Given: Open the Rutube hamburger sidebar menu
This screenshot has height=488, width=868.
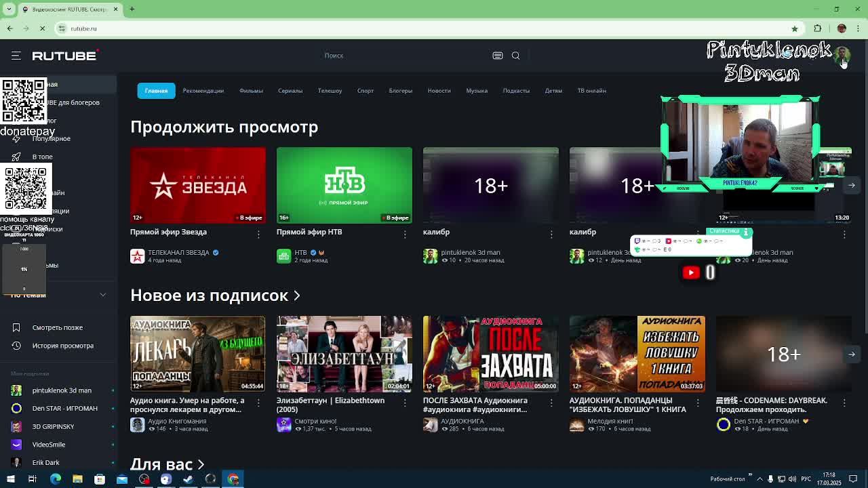Looking at the screenshot, I should pos(16,56).
